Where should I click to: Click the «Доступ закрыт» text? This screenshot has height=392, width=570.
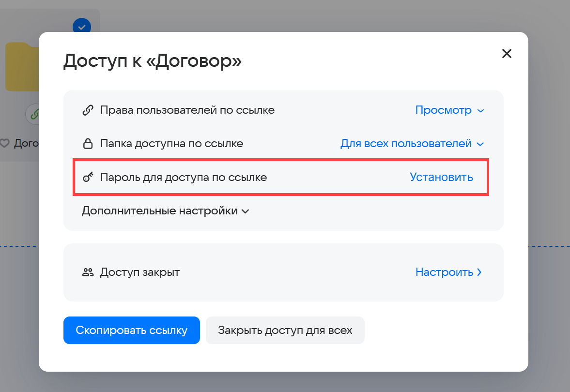click(140, 272)
